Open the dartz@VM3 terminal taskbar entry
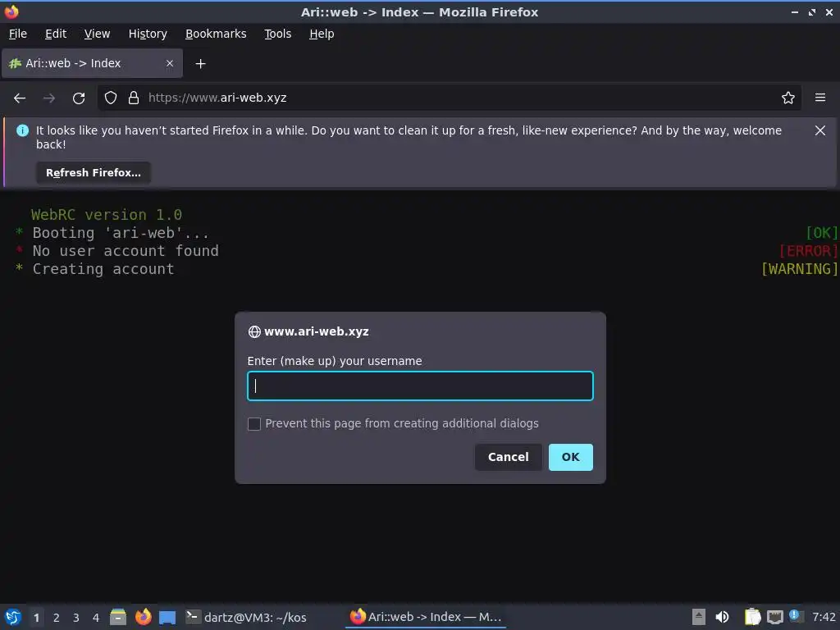Viewport: 840px width, 630px height. point(246,617)
